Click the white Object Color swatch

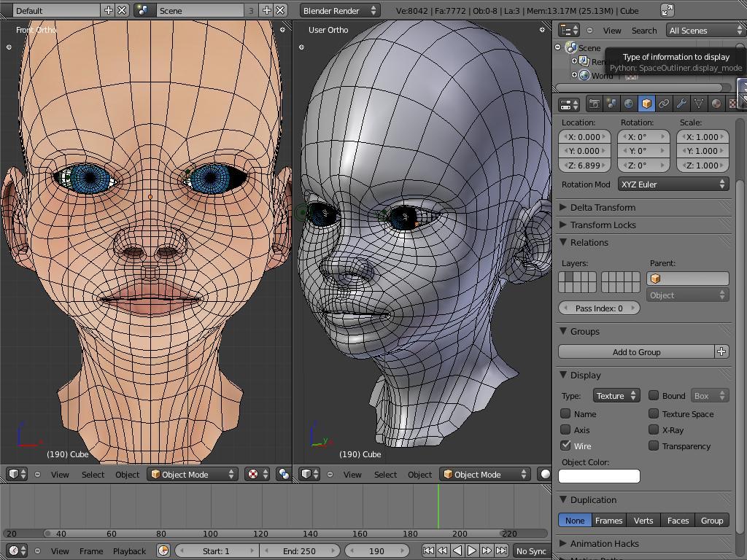coord(599,476)
